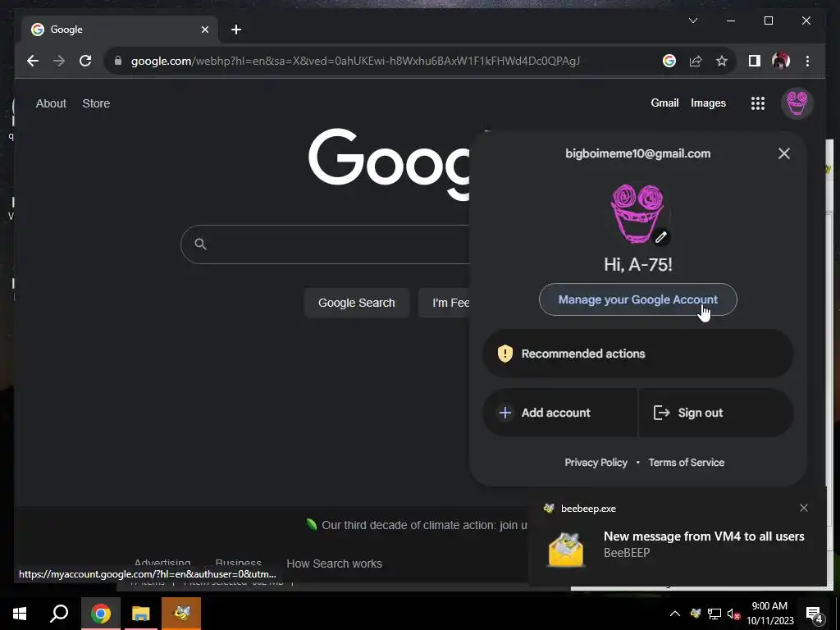Image resolution: width=840 pixels, height=630 pixels.
Task: Share this page using the share icon
Action: pyautogui.click(x=696, y=61)
